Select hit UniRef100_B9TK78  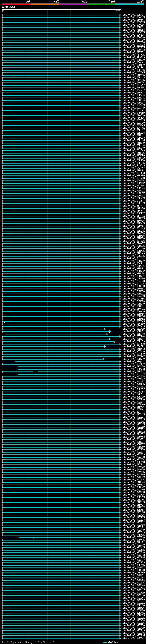[x=134, y=366]
